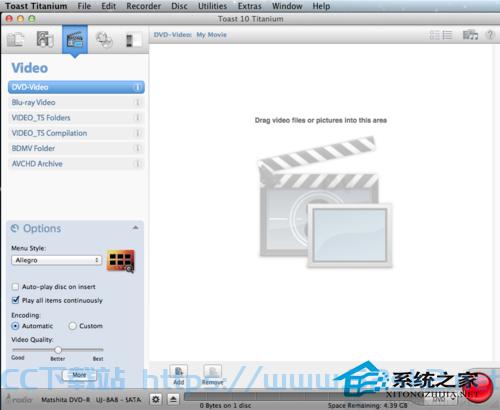
Task: Adjust the Video Quality slider handle
Action: 58,350
